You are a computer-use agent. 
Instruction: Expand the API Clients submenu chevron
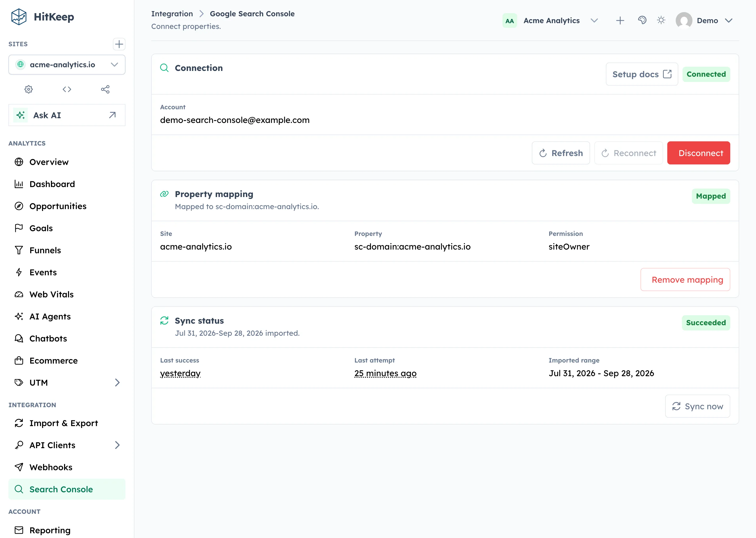tap(117, 445)
